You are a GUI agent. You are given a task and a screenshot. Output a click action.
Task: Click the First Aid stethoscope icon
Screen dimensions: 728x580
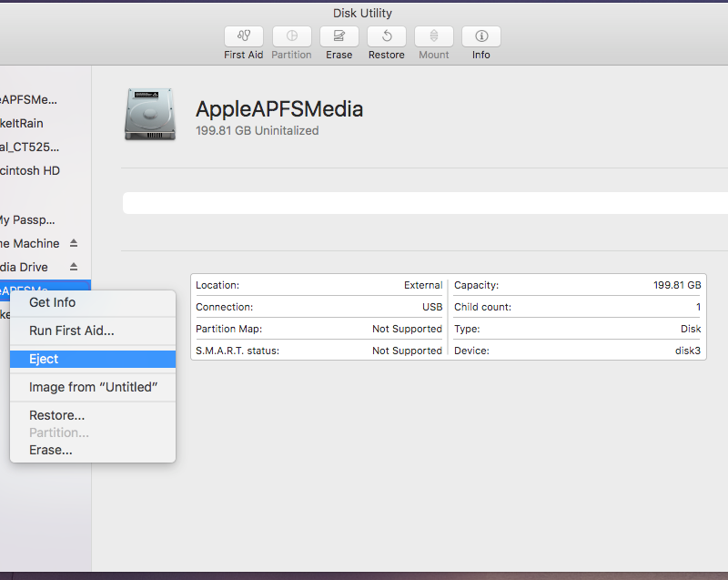click(x=244, y=36)
